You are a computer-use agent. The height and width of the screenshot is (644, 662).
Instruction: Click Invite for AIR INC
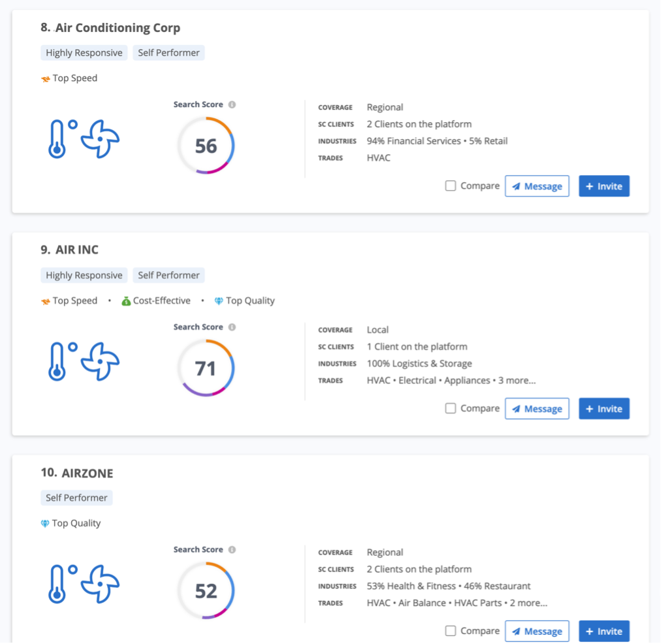(603, 408)
